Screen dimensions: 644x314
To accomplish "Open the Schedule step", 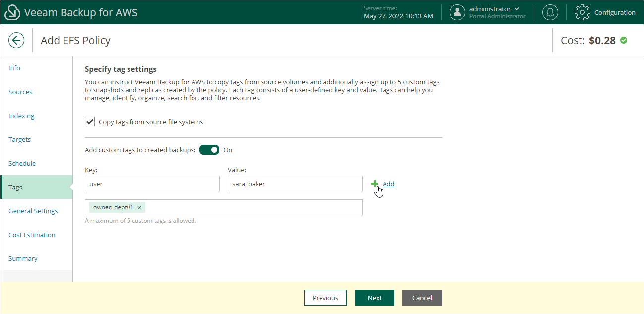I will click(x=22, y=163).
